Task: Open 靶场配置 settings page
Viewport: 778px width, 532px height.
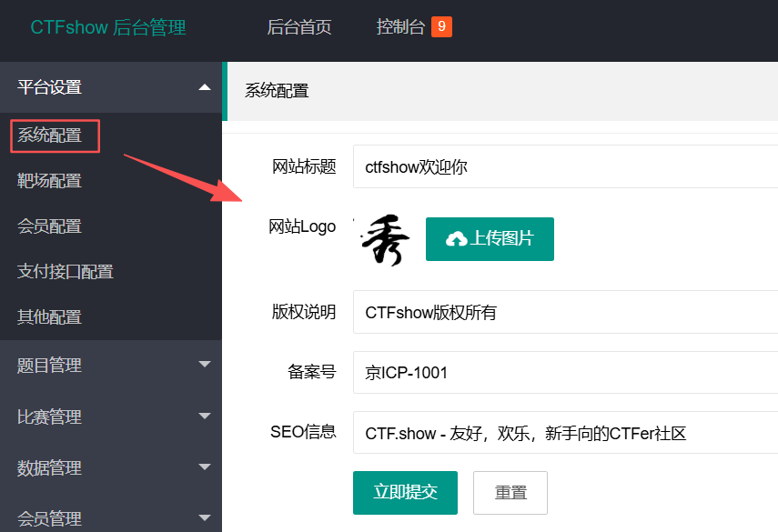Action: click(x=49, y=181)
